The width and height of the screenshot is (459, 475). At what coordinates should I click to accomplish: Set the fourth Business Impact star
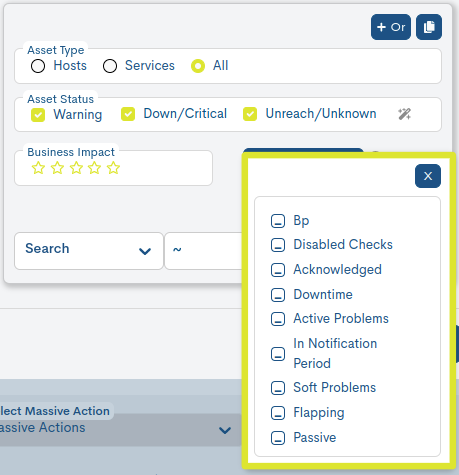pyautogui.click(x=95, y=168)
